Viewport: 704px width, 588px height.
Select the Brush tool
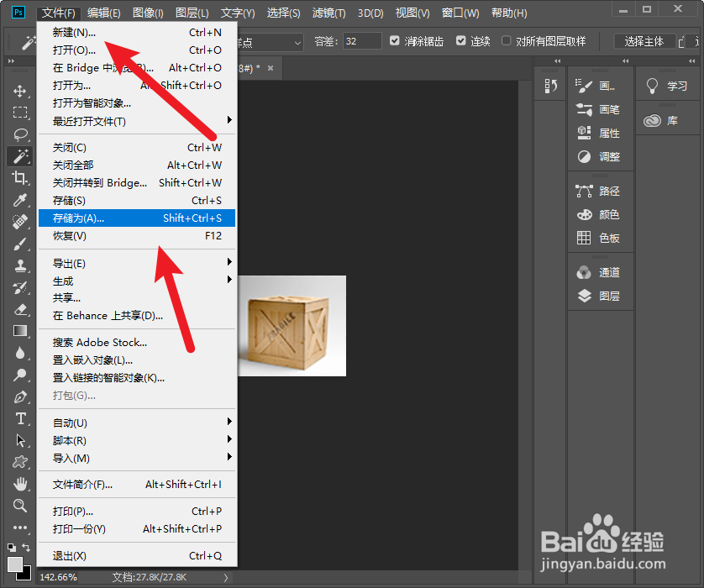tap(20, 244)
